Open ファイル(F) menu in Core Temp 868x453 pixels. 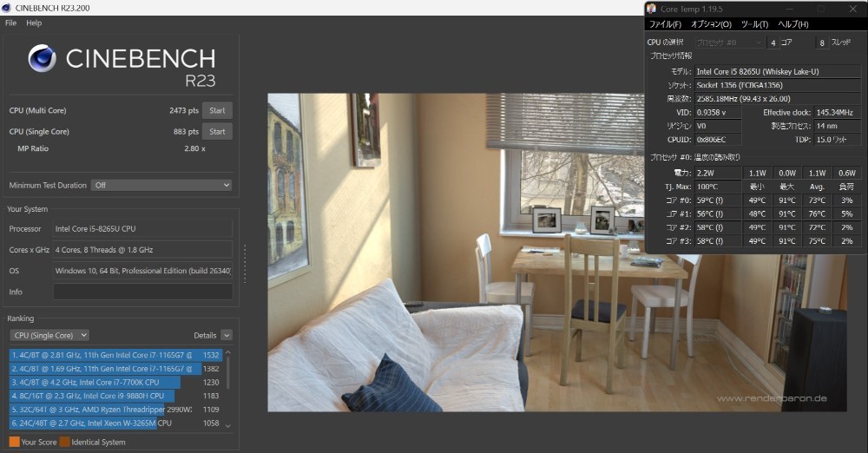click(x=665, y=24)
